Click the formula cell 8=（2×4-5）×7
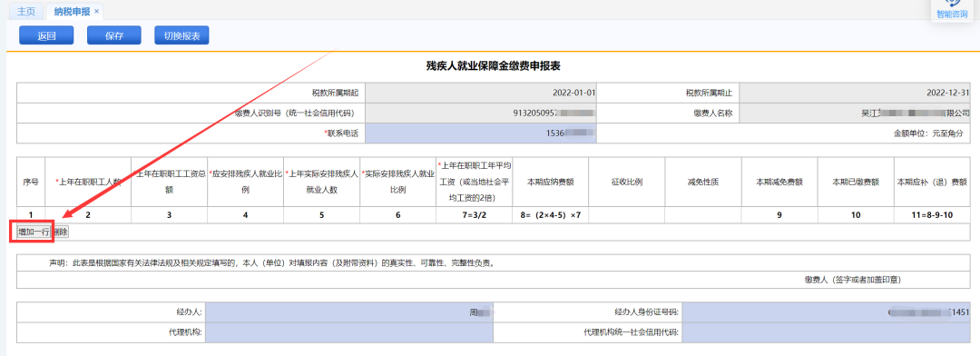The image size is (980, 356). click(x=551, y=215)
